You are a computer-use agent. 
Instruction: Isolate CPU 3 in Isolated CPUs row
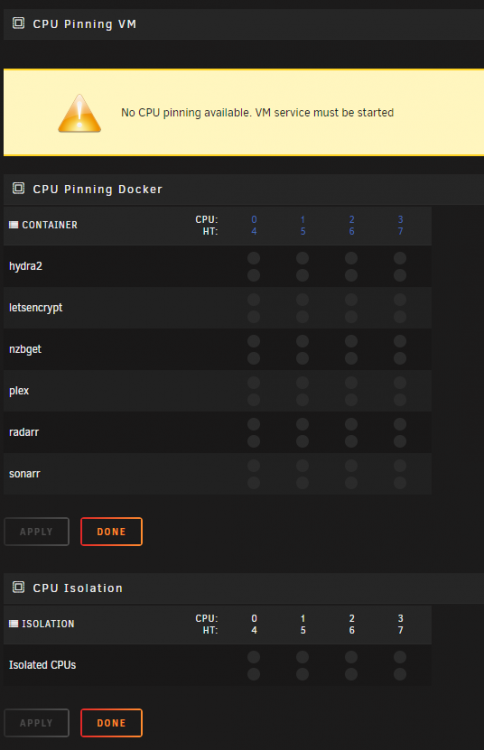pos(400,657)
